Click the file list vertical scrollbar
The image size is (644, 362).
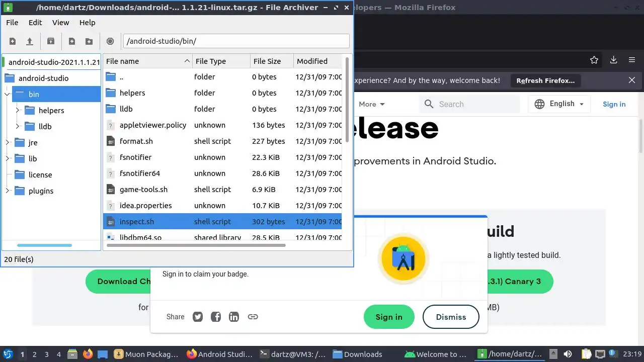click(347, 100)
